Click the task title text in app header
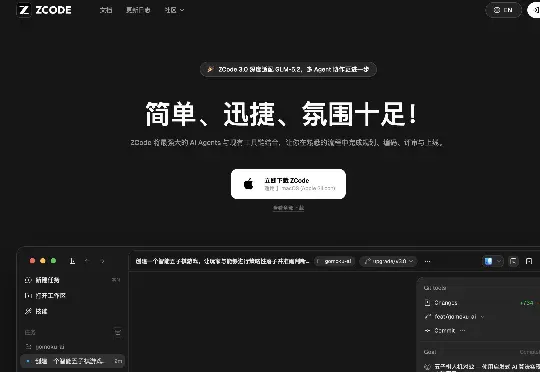 pyautogui.click(x=222, y=261)
